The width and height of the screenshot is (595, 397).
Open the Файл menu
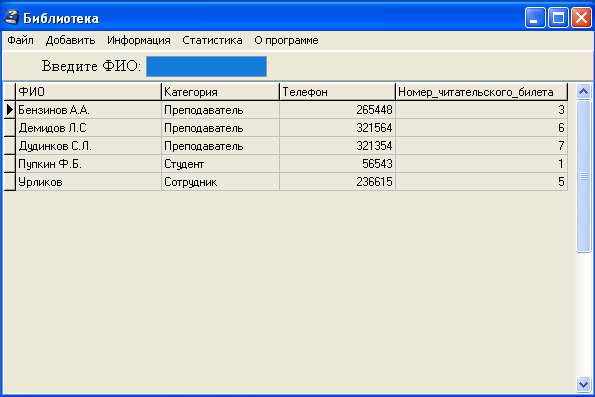[20, 40]
